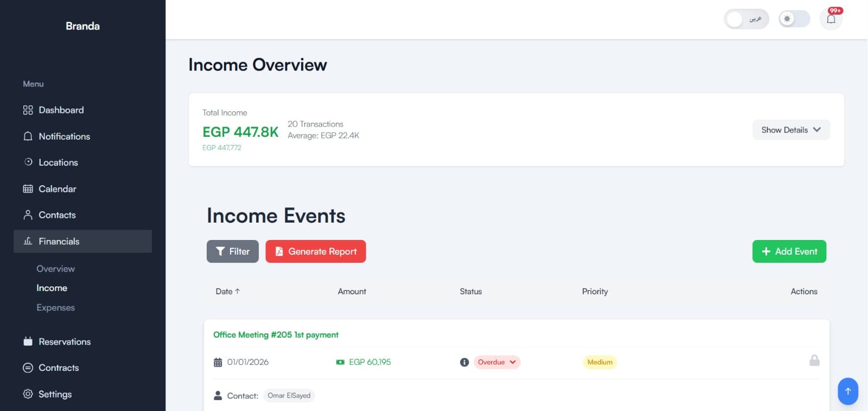868x411 pixels.
Task: Click the Contracts icon in sidebar
Action: 28,368
